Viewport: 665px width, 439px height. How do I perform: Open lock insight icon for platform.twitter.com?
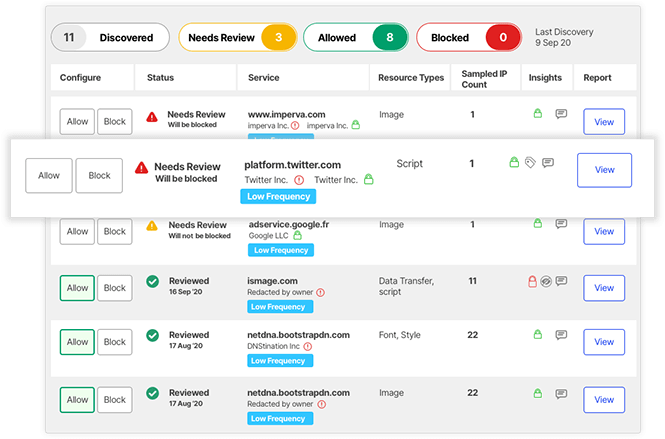point(514,162)
